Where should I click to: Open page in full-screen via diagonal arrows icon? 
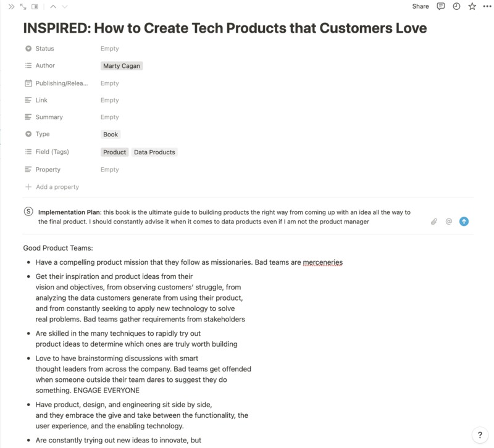click(x=23, y=7)
